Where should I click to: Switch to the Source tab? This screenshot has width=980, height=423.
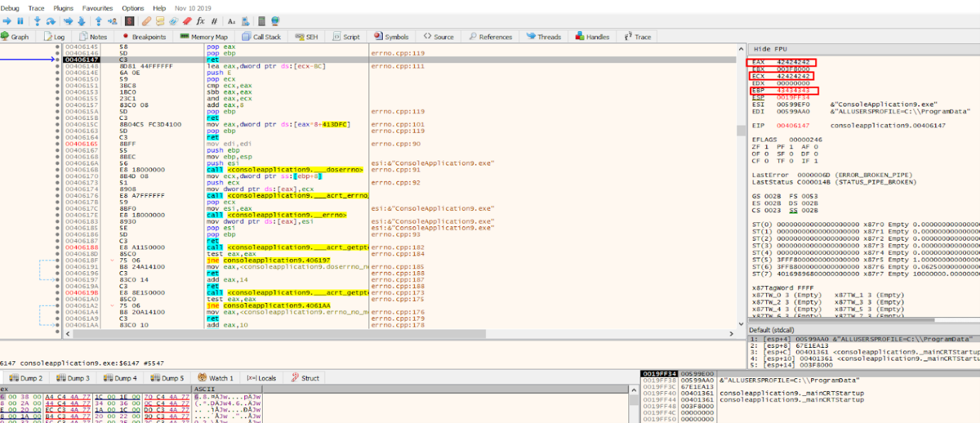439,37
